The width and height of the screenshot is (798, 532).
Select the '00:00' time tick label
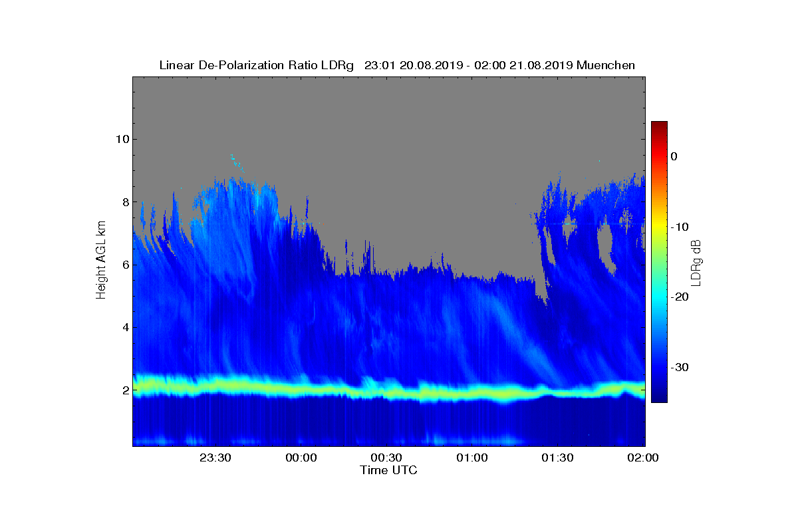301,458
